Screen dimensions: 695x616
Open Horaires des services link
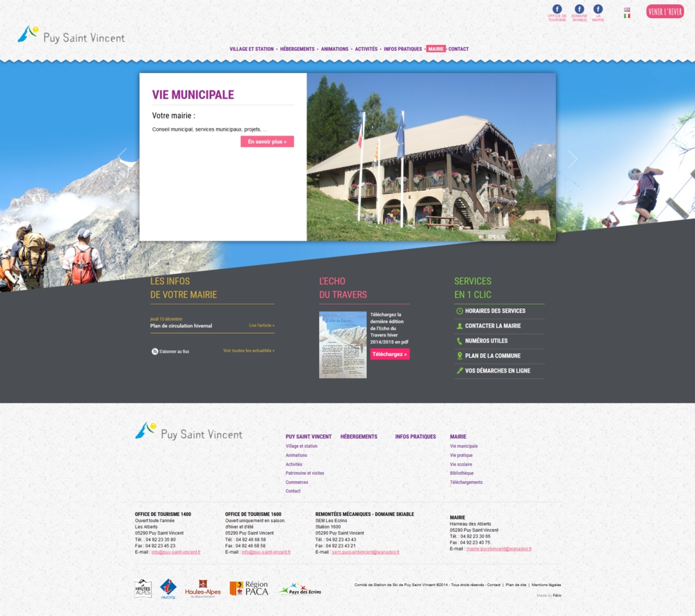point(495,311)
